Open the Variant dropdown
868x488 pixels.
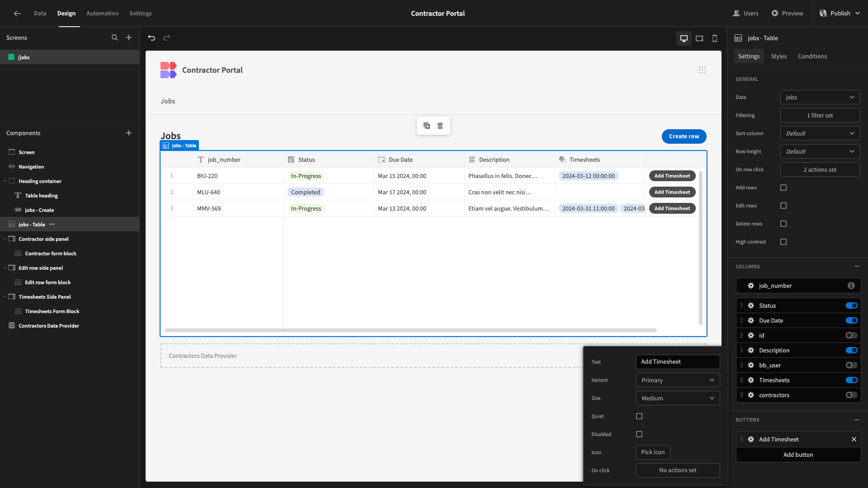click(678, 380)
